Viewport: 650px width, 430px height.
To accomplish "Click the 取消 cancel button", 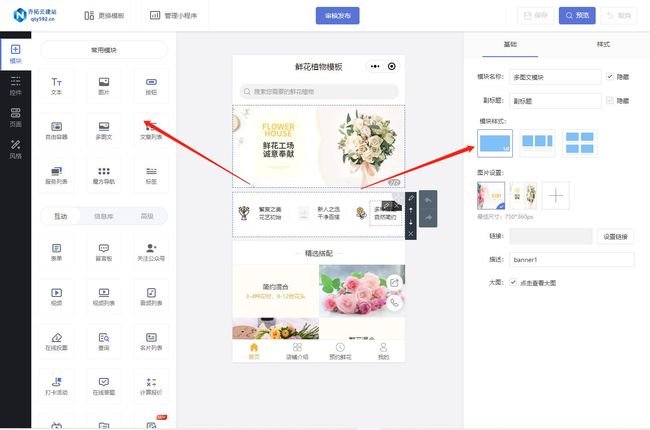I will coord(619,16).
